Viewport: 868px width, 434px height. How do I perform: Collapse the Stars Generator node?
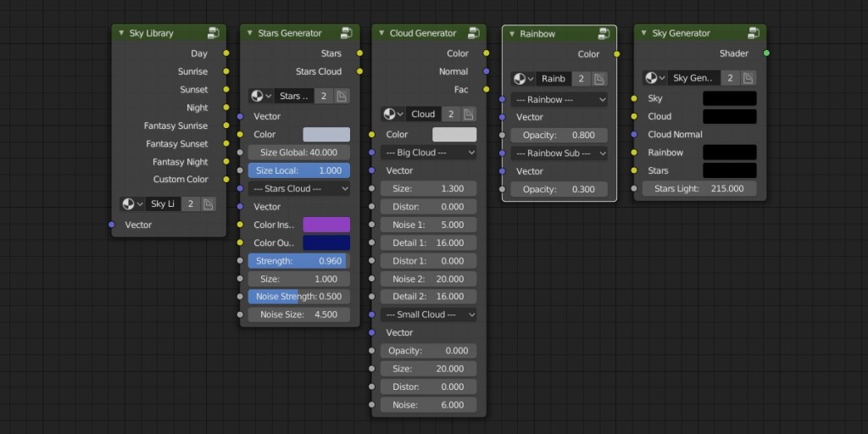tap(249, 33)
